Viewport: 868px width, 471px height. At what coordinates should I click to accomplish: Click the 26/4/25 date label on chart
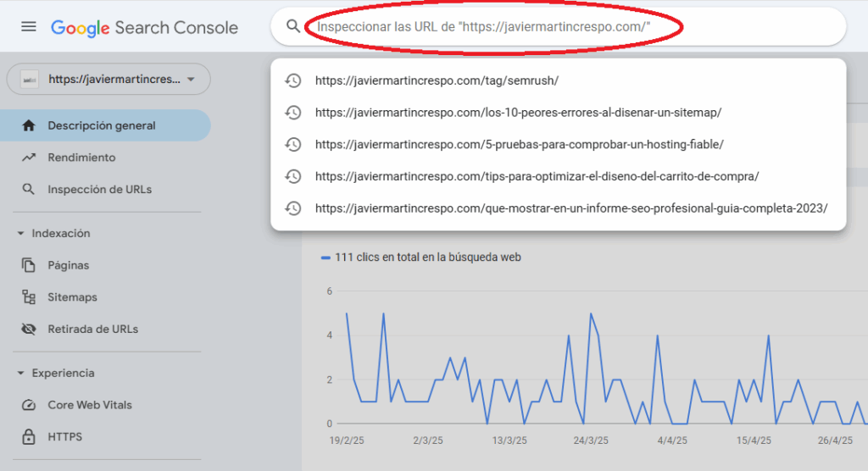[835, 441]
